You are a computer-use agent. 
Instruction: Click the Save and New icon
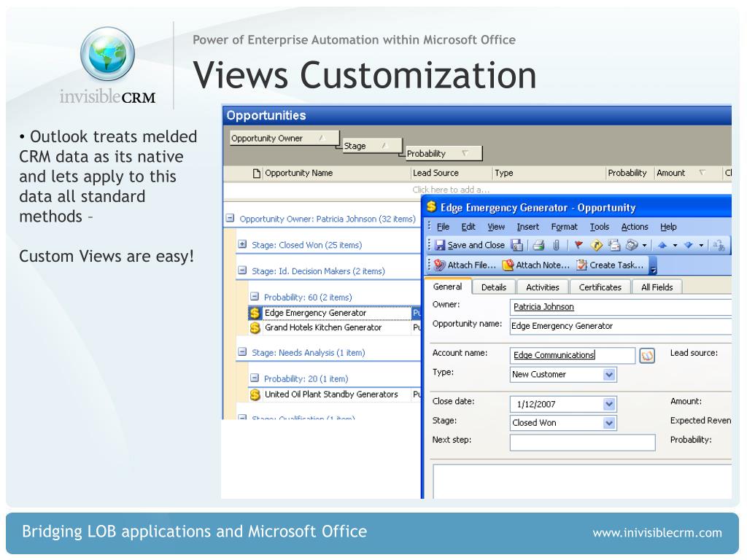click(516, 245)
